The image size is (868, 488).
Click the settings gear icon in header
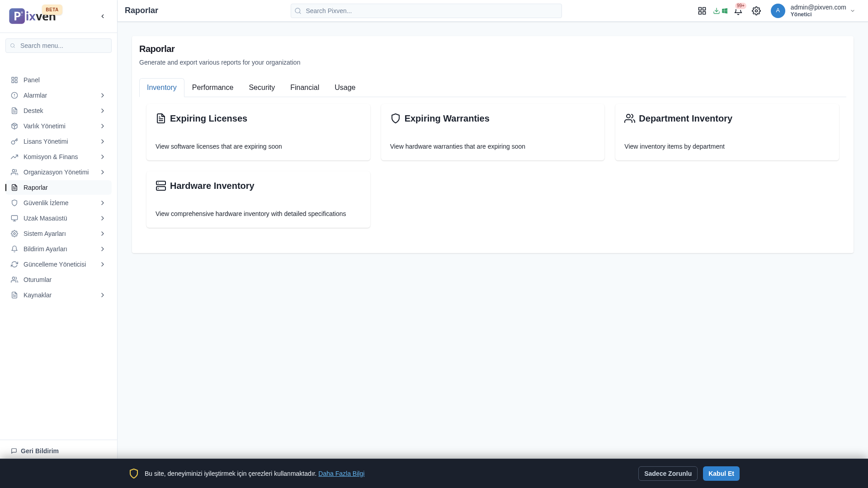pyautogui.click(x=756, y=11)
